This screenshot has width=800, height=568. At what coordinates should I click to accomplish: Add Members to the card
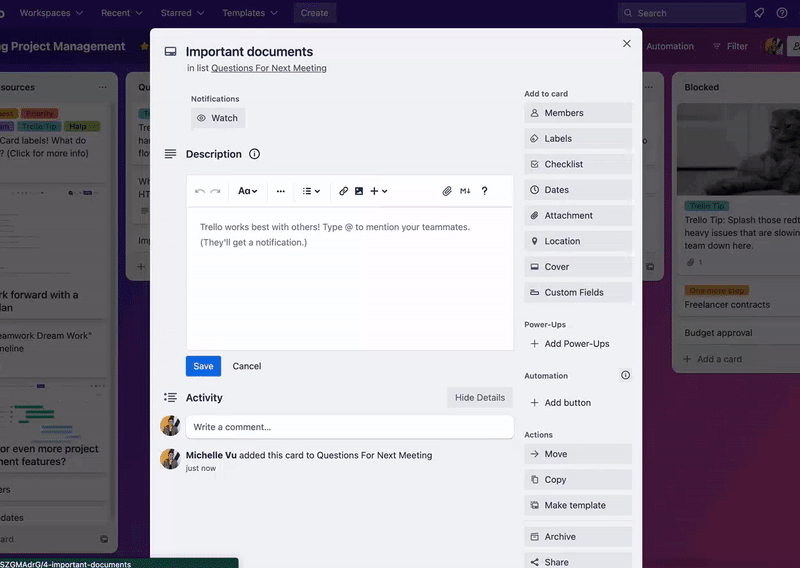coord(578,113)
